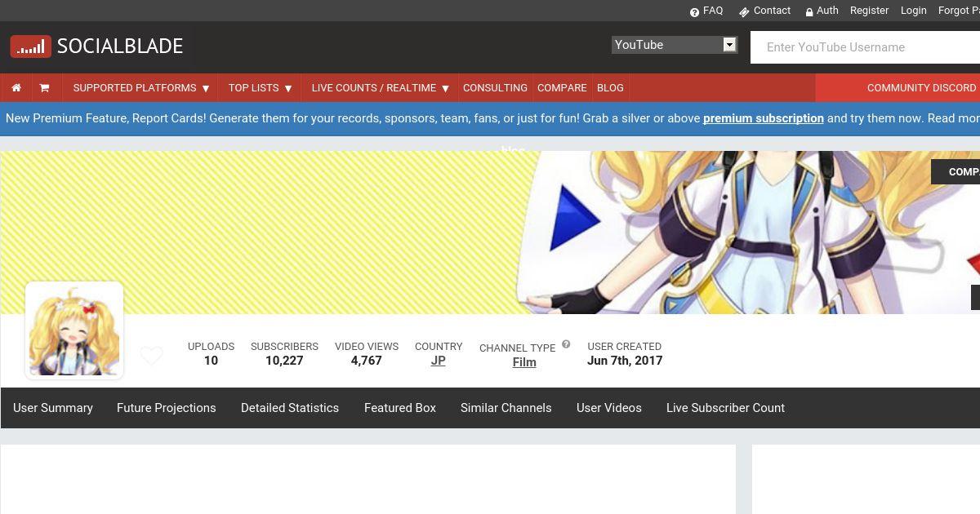Expand the Supported Platforms menu
Screen dimensions: 980x514
pyautogui.click(x=141, y=88)
